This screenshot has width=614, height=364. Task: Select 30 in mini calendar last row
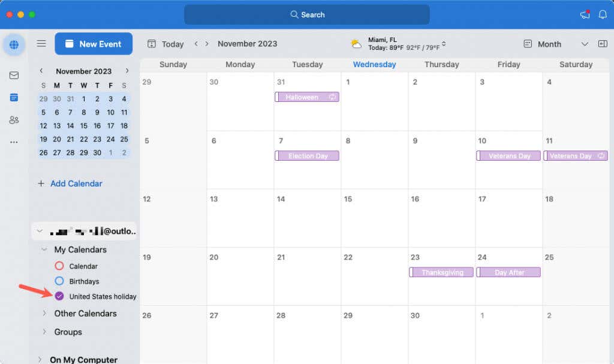point(97,153)
